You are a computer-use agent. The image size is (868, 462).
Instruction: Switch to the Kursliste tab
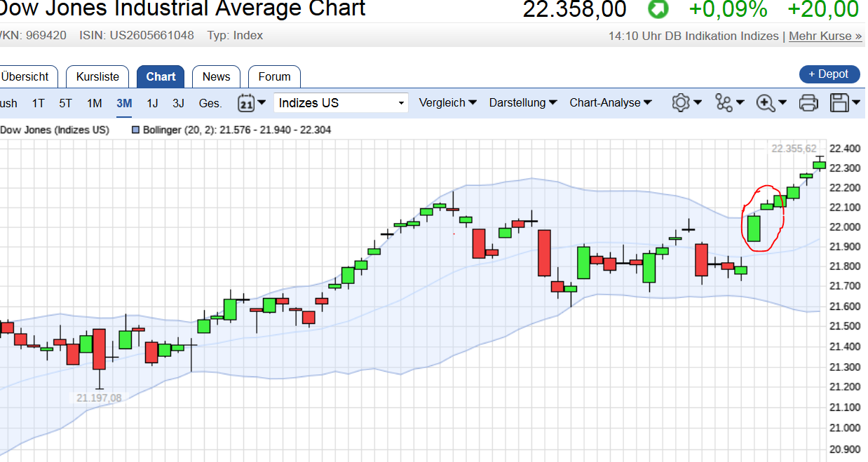pyautogui.click(x=98, y=77)
